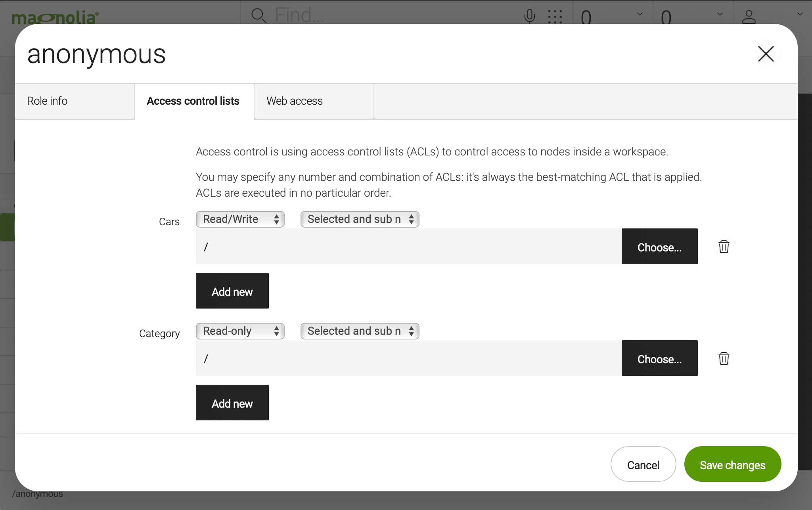
Task: Open Cars scope 'Selected and sub n' dropdown
Action: click(x=360, y=219)
